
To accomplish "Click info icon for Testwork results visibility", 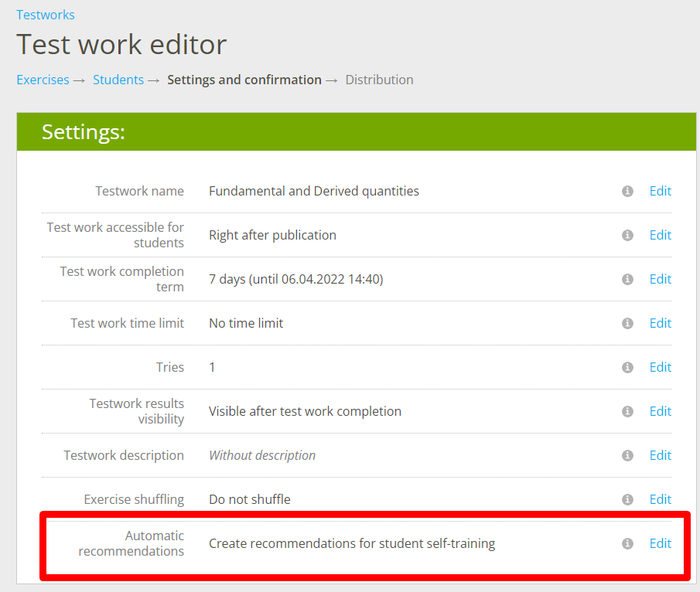I will coord(627,411).
